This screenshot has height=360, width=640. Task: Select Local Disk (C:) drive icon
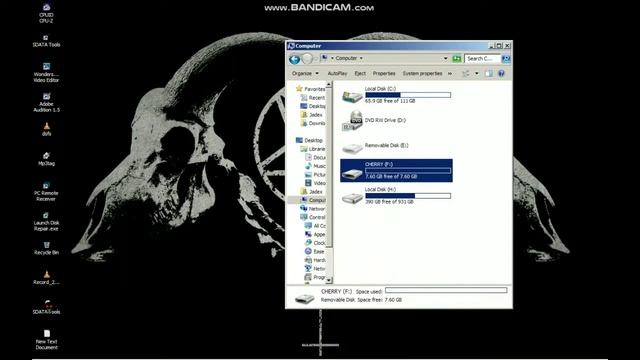pyautogui.click(x=352, y=96)
